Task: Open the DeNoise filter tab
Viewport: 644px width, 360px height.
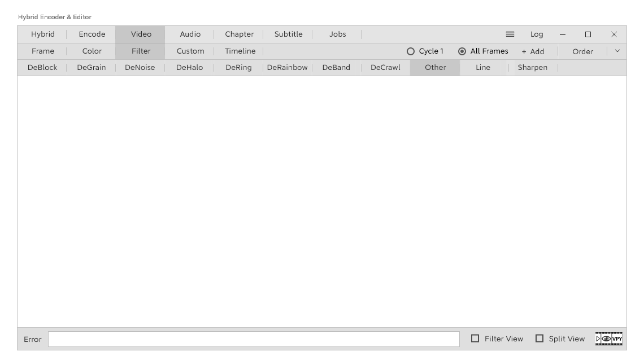Action: click(x=140, y=68)
